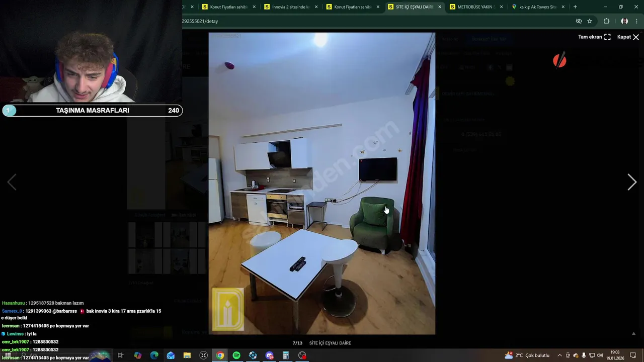Viewport: 644px width, 362px height.
Task: Close the photo viewer with Kapat
Action: pyautogui.click(x=628, y=37)
